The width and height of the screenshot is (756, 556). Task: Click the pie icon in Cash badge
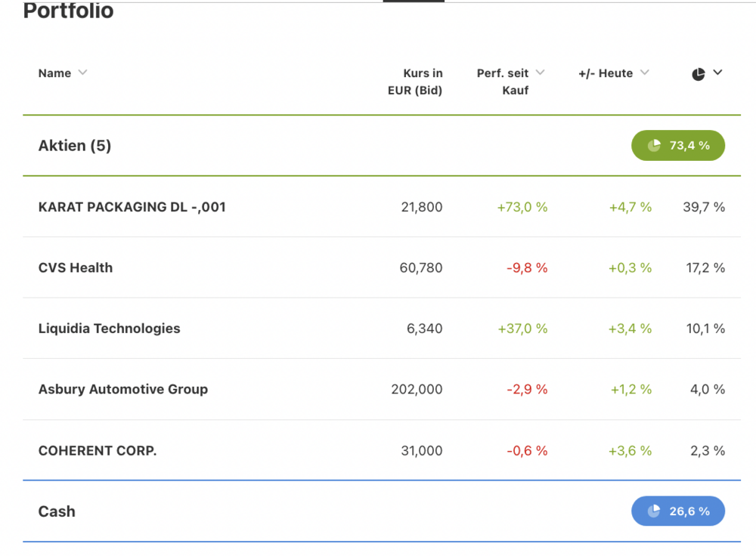pyautogui.click(x=654, y=511)
